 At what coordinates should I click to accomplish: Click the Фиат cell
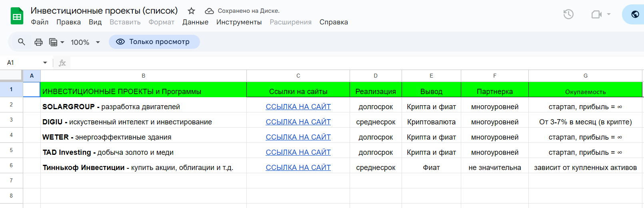tap(431, 166)
